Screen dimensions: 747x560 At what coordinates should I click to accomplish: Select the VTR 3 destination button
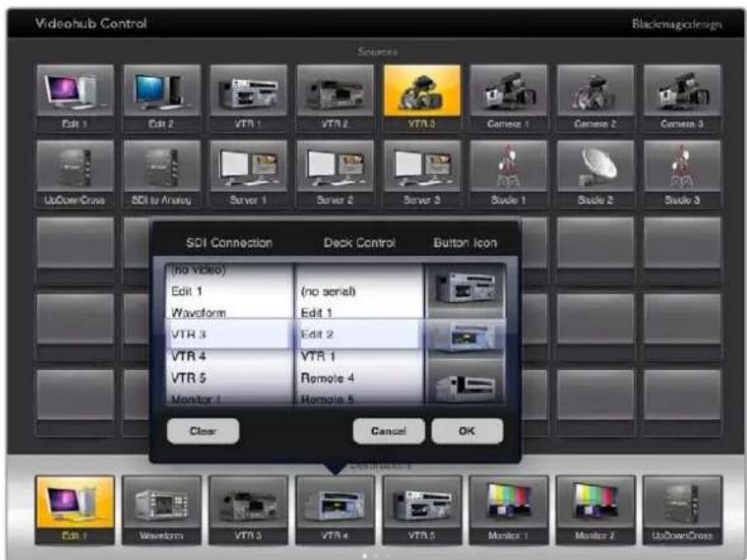click(x=248, y=510)
